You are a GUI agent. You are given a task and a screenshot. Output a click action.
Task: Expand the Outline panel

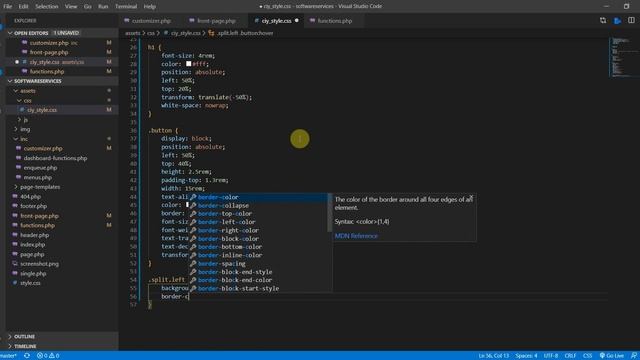[24, 336]
